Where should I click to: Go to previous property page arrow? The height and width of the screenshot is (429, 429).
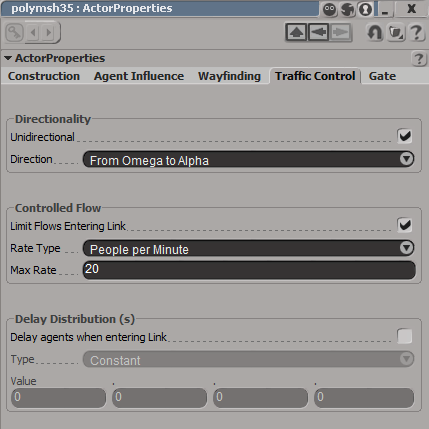33,33
